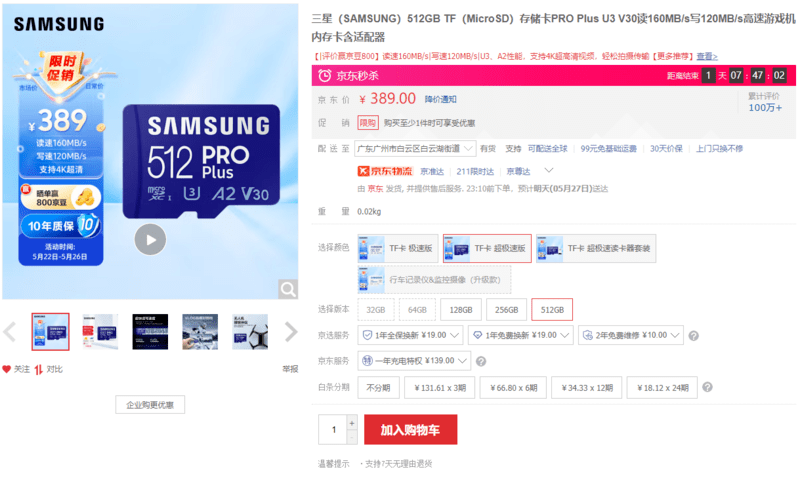Select the third product thumbnail image

(x=150, y=332)
